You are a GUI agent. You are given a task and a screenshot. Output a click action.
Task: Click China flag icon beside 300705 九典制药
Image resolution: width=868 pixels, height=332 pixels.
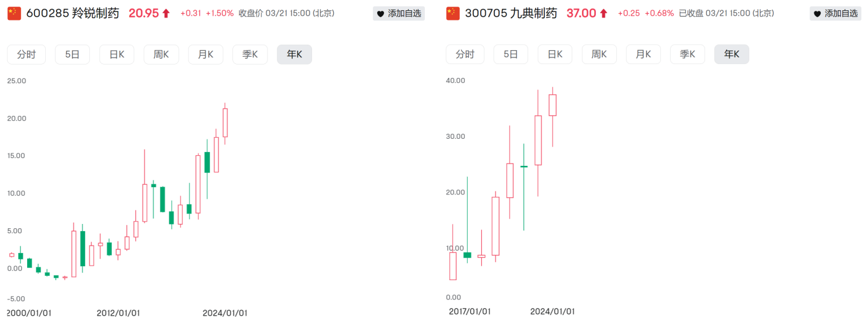tap(453, 13)
